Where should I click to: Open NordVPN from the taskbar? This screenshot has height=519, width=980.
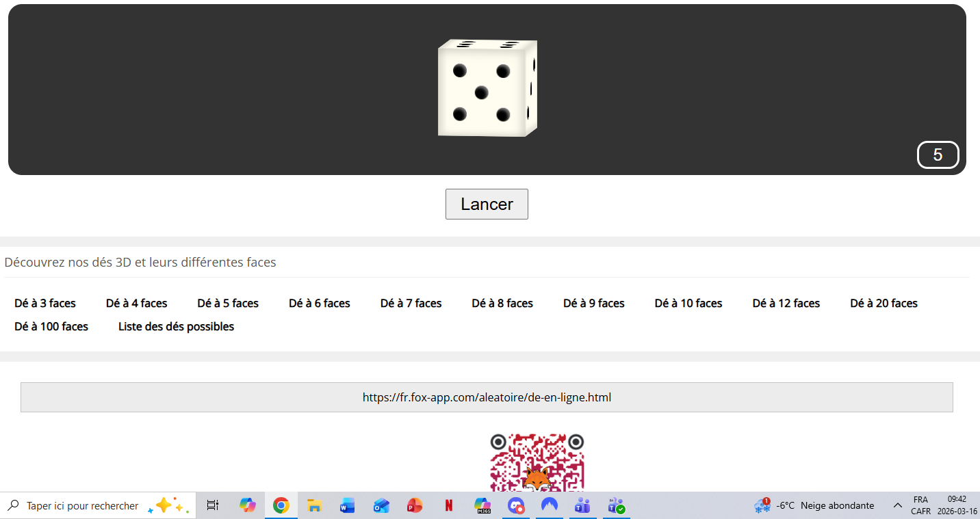pos(549,505)
